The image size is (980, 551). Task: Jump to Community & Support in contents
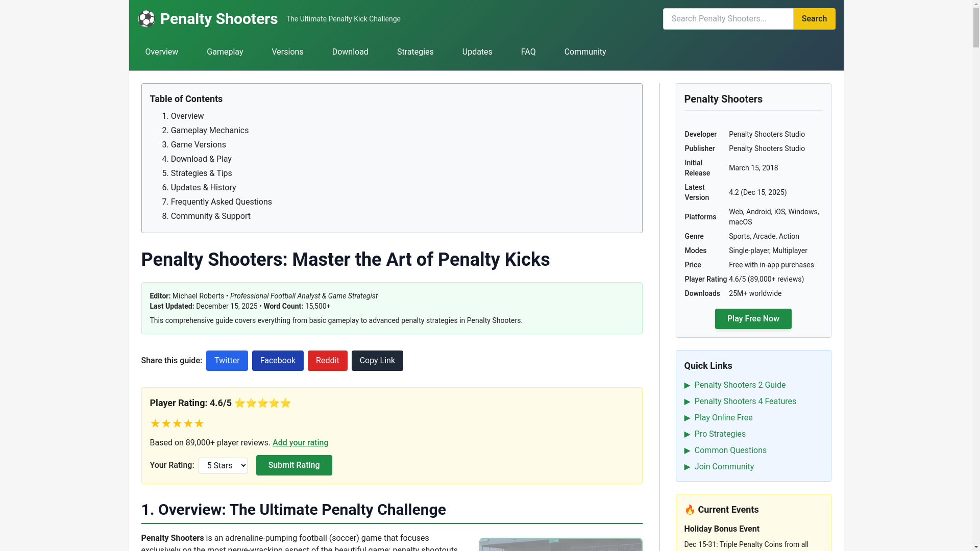pyautogui.click(x=210, y=216)
